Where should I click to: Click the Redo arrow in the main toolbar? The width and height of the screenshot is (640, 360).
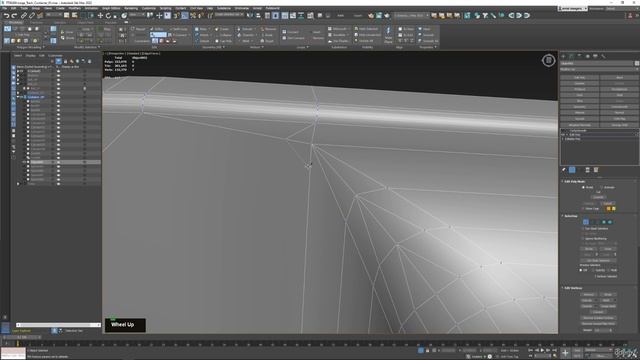pyautogui.click(x=14, y=16)
